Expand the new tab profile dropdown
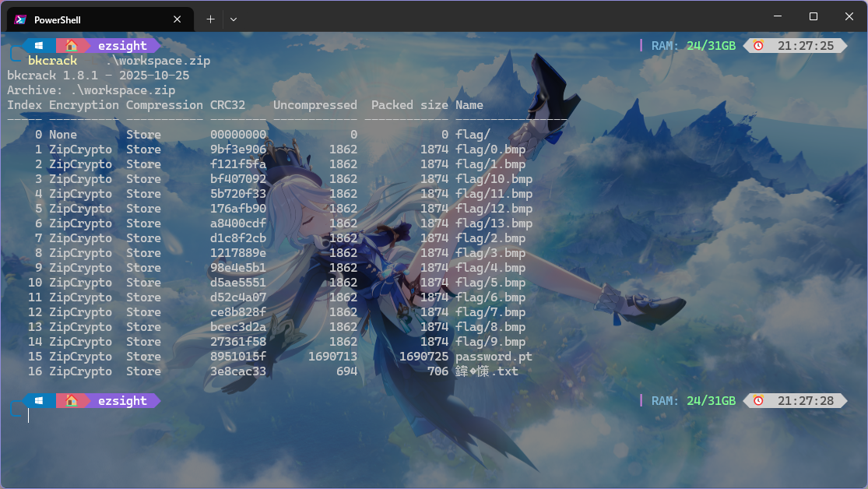The width and height of the screenshot is (868, 489). point(234,19)
